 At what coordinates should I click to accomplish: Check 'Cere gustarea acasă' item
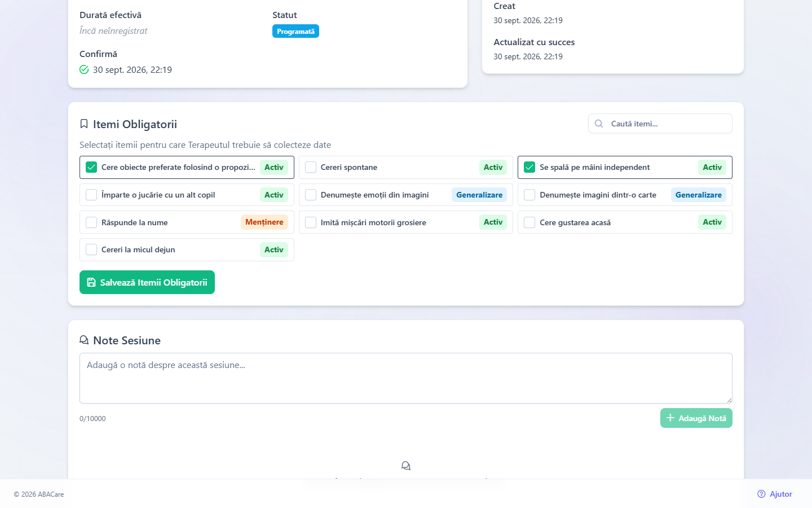pyautogui.click(x=529, y=222)
